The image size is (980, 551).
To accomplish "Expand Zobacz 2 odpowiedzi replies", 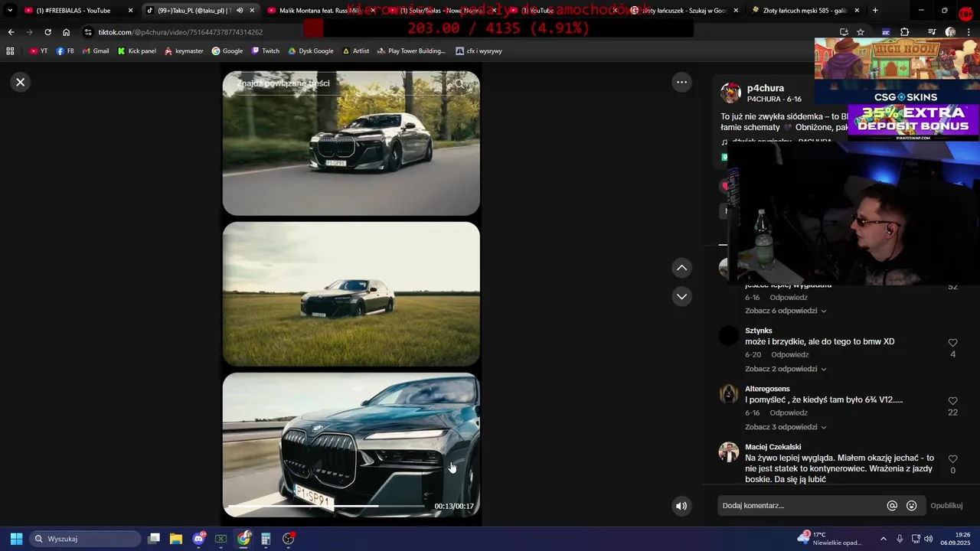I will click(786, 369).
